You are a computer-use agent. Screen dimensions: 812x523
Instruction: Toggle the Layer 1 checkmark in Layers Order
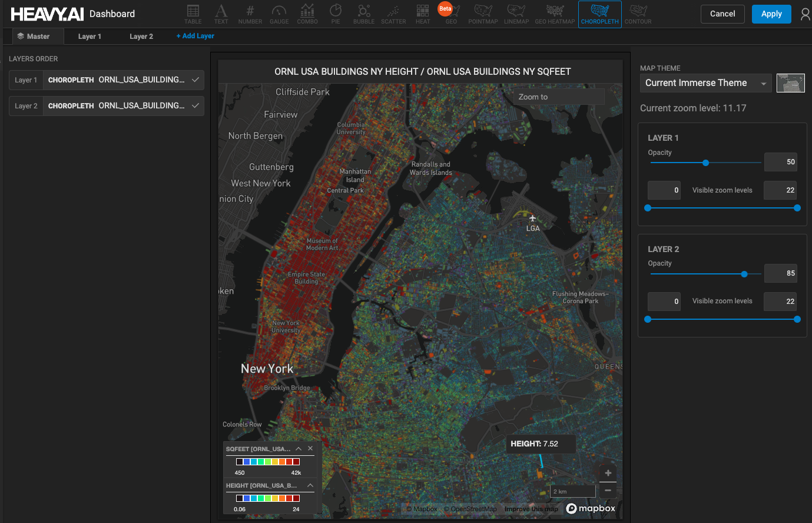195,80
